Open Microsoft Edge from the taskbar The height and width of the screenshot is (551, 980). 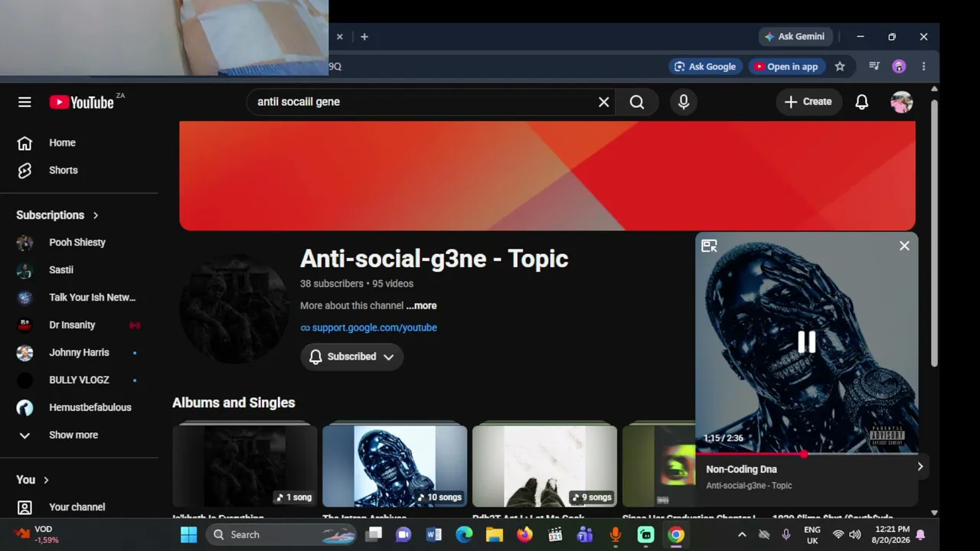464,535
